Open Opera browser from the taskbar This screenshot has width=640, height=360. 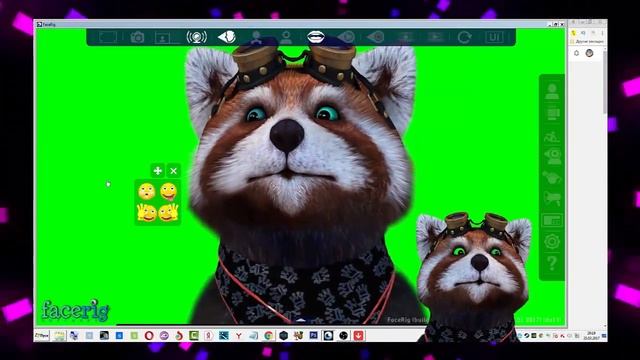[x=149, y=336]
